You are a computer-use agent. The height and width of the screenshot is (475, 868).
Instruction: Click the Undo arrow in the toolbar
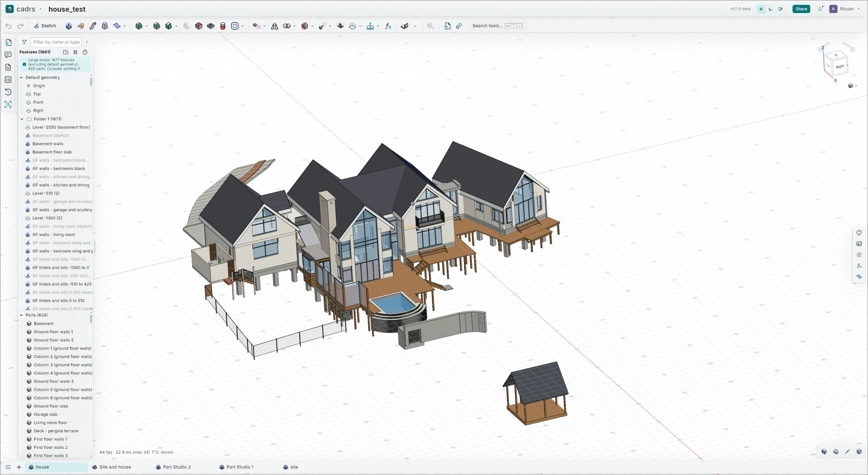pyautogui.click(x=9, y=26)
